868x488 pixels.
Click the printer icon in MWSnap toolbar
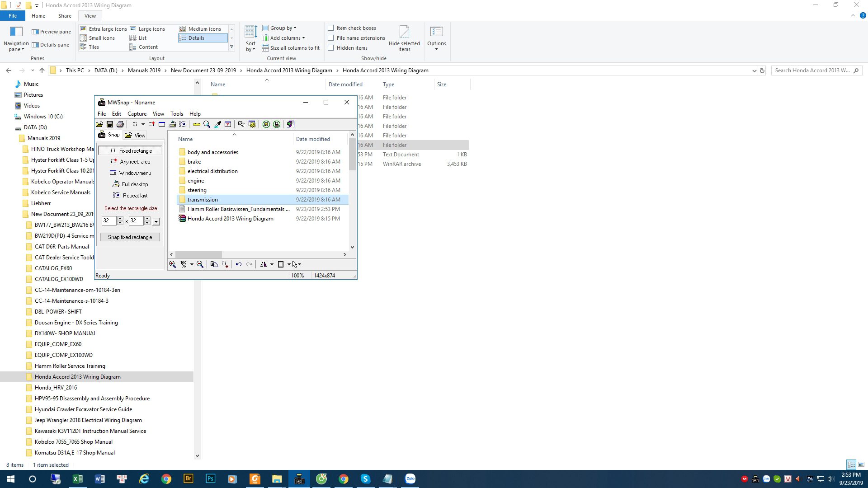coord(120,124)
